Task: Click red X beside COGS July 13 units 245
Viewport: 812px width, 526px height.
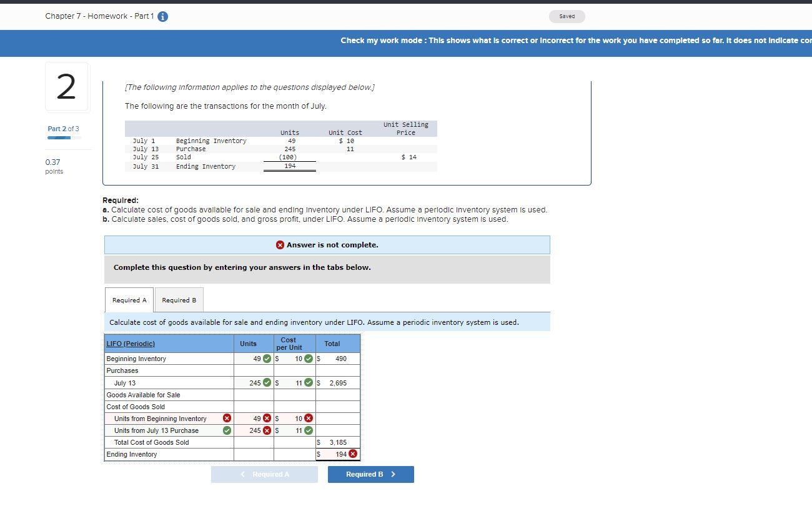Action: pyautogui.click(x=267, y=430)
